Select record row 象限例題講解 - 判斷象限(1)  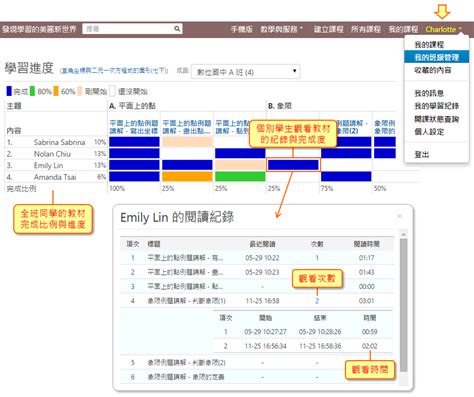click(x=257, y=301)
